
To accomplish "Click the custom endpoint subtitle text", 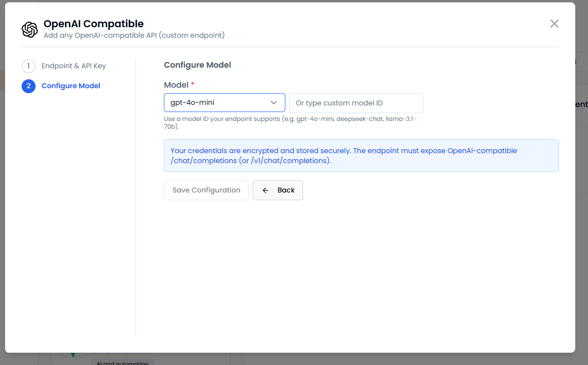I will click(134, 36).
